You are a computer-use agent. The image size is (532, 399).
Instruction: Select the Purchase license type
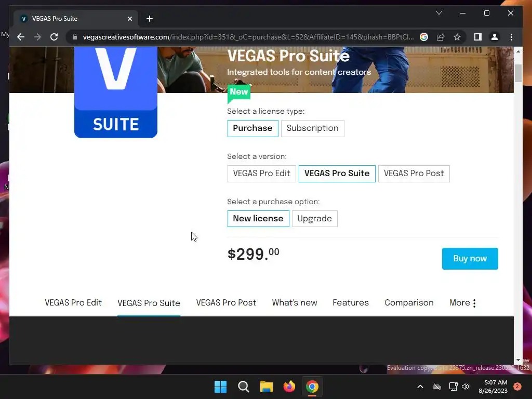[253, 128]
